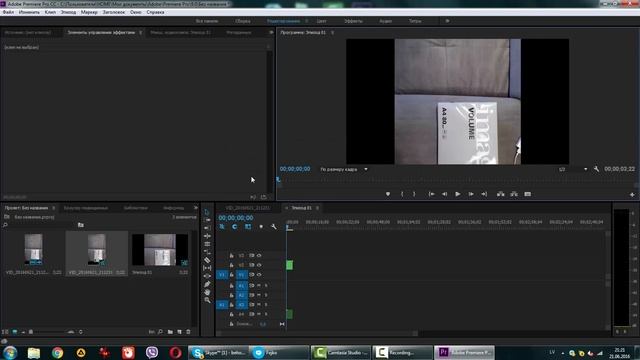Click the Extract button in Program monitor
The width and height of the screenshot is (640, 360).
514,194
